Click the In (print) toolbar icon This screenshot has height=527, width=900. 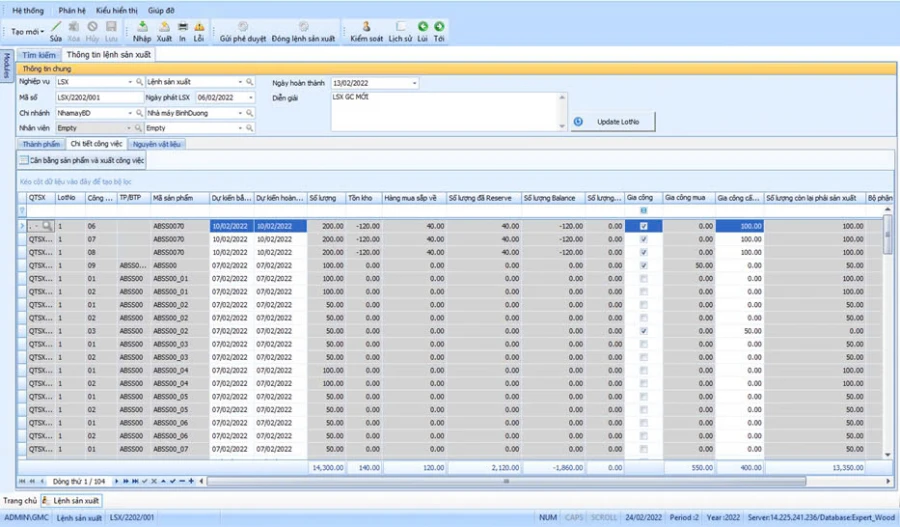click(x=183, y=27)
